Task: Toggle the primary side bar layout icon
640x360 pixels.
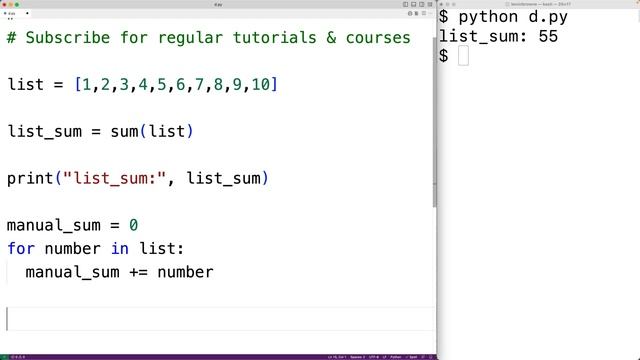Action: tap(405, 4)
